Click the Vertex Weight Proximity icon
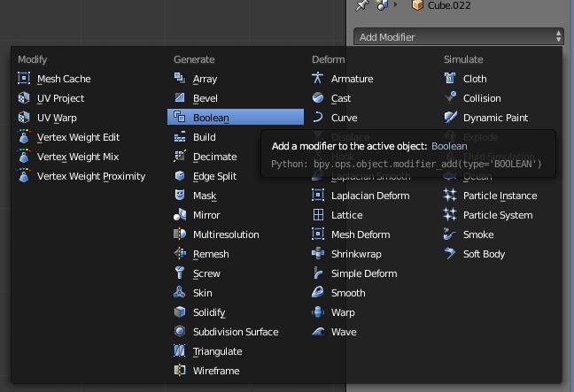The image size is (574, 392). click(24, 175)
